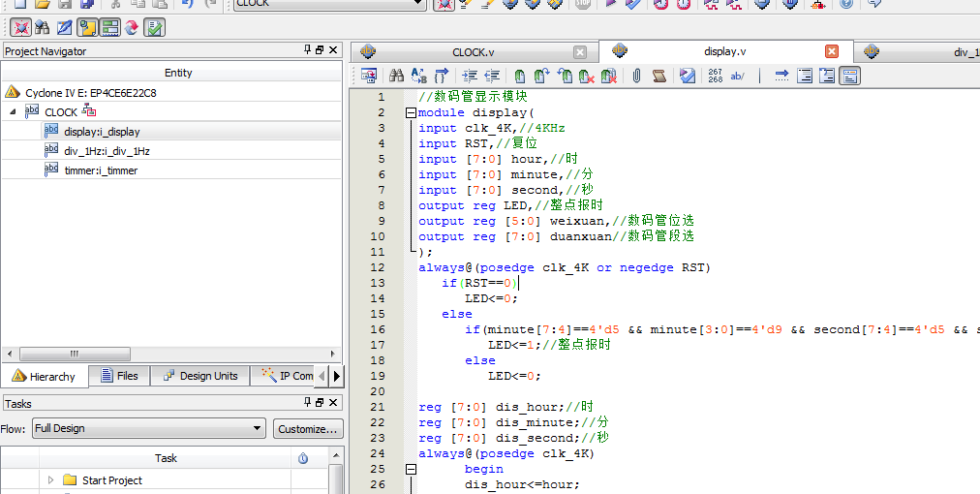Click the undo arrow icon

188,4
